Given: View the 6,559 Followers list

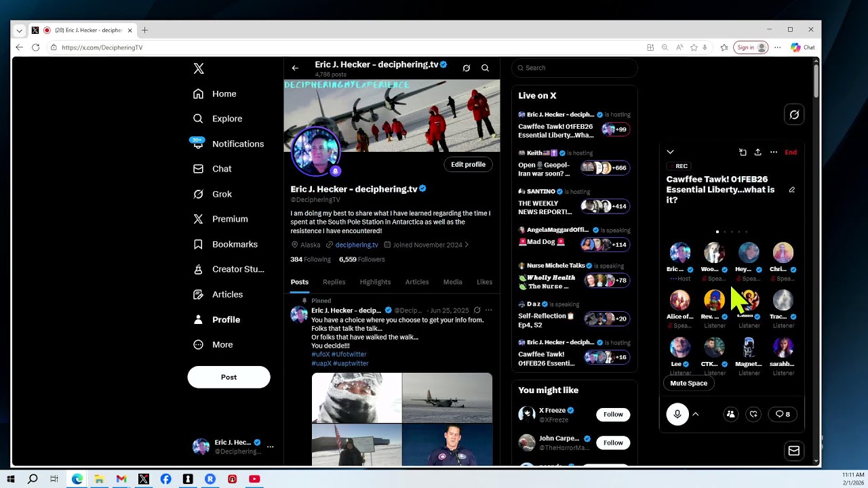Looking at the screenshot, I should coord(362,260).
